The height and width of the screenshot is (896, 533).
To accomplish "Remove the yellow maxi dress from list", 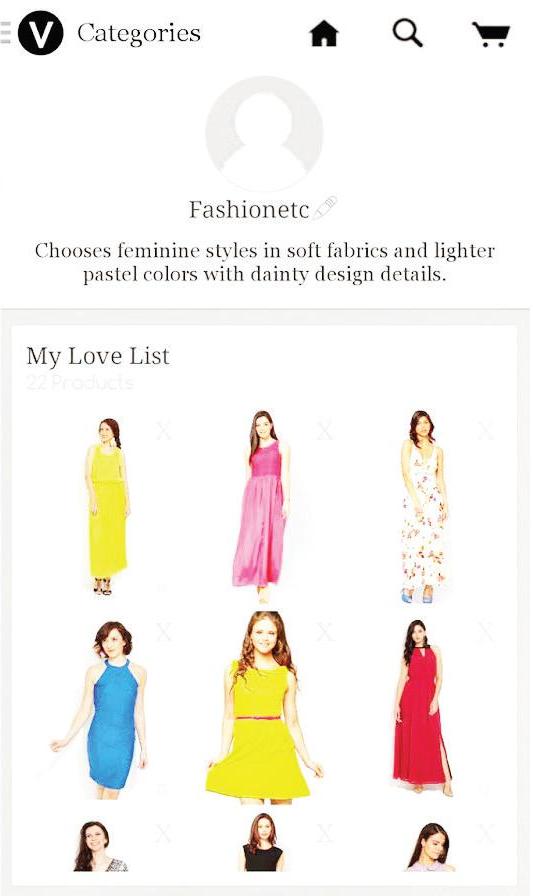I will [163, 430].
